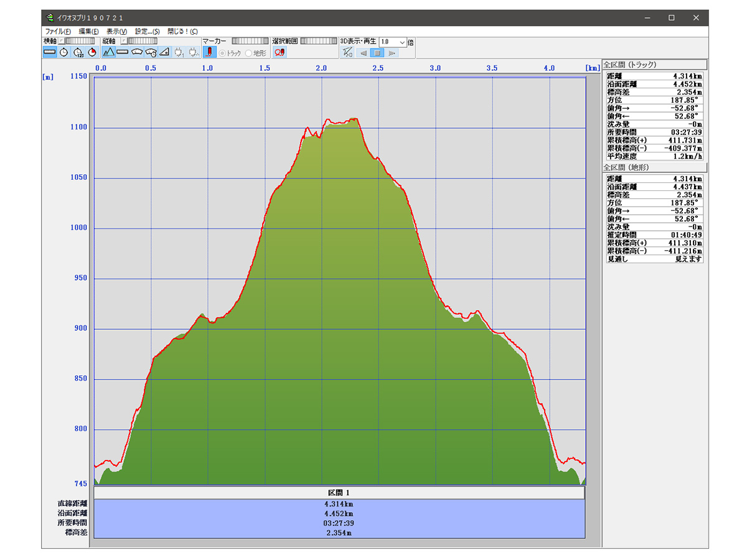
Task: Click the 選択範囲 slider bar
Action: pos(319,41)
